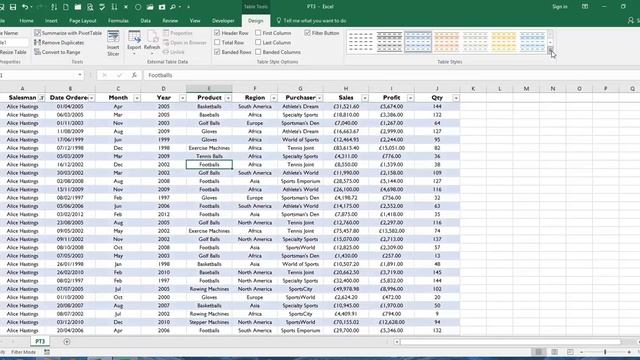The image size is (640, 360).
Task: Select the PT3 sheet tab
Action: click(40, 342)
